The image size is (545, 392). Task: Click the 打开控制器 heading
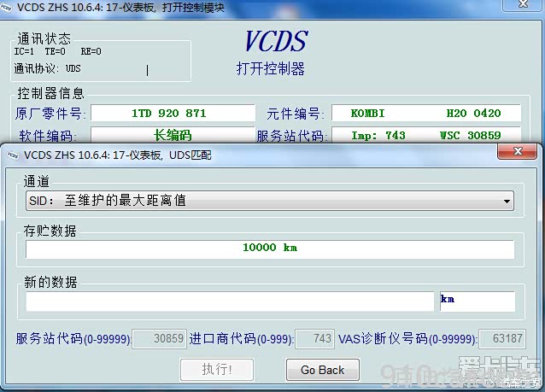271,68
